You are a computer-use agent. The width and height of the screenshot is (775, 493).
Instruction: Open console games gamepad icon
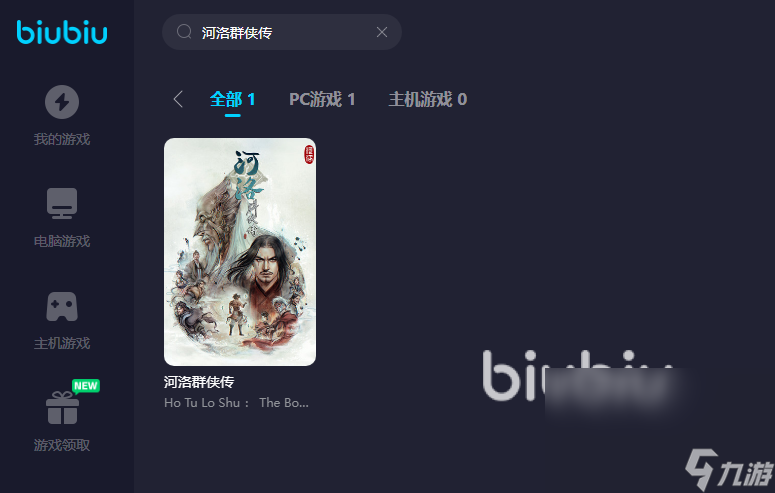click(62, 307)
